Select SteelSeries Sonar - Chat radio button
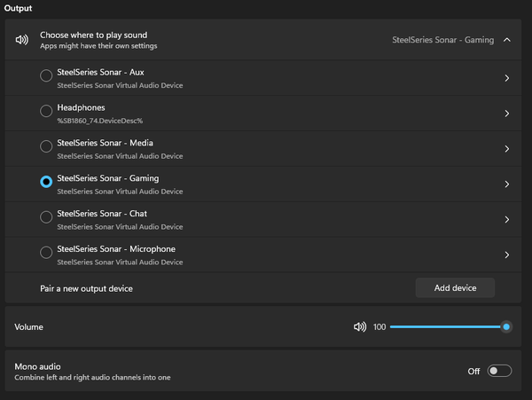 pos(46,216)
